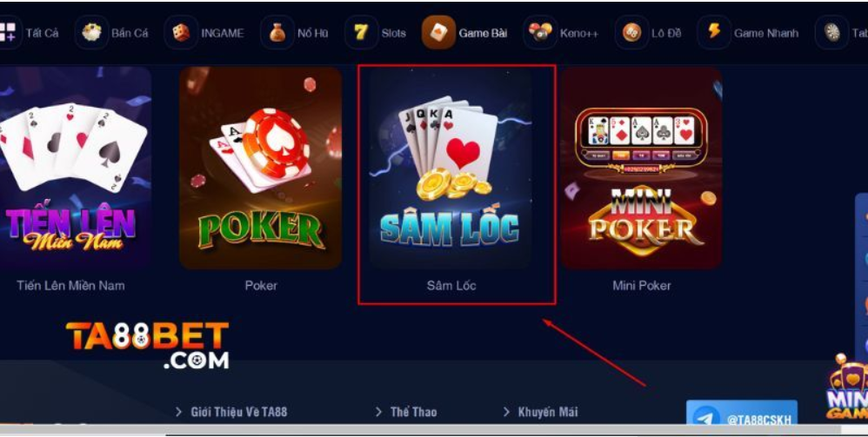The height and width of the screenshot is (437, 868).
Task: Click the Slots tab label
Action: click(x=394, y=33)
